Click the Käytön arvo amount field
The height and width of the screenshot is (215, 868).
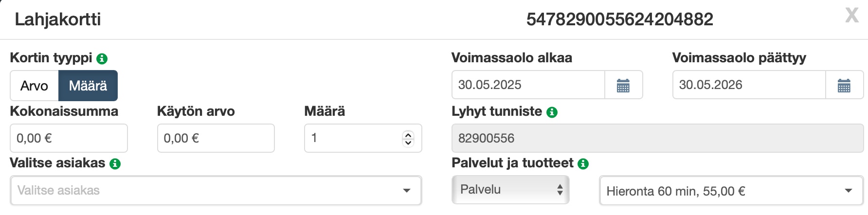tap(216, 138)
